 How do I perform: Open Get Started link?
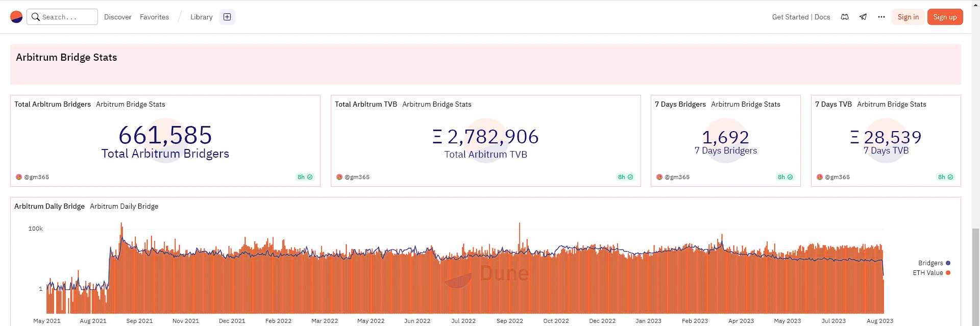point(790,17)
